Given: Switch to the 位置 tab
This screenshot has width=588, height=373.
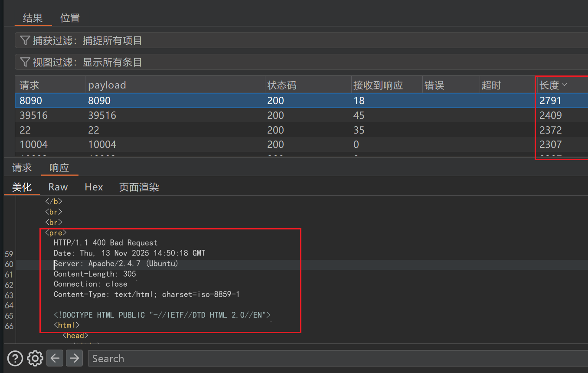Looking at the screenshot, I should pos(70,18).
